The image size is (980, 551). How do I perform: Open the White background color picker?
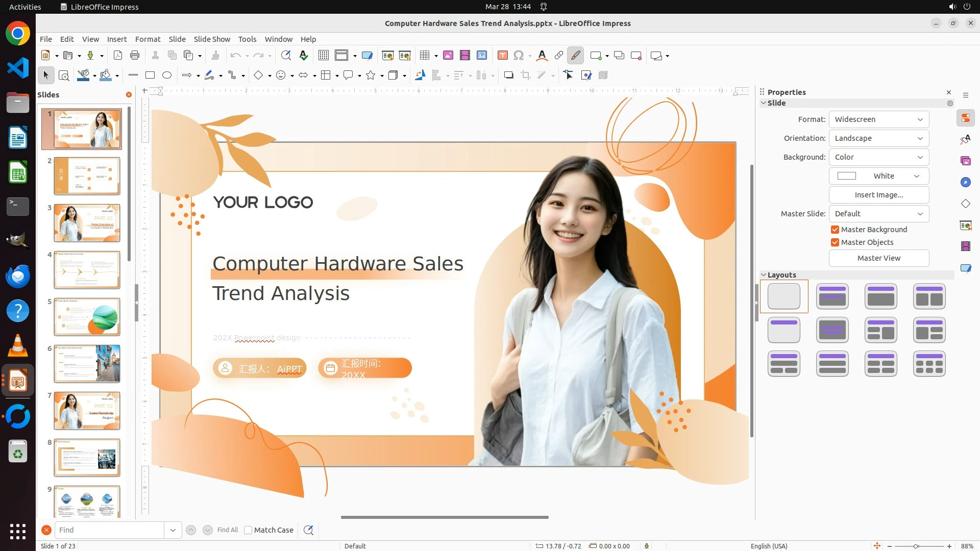click(878, 176)
